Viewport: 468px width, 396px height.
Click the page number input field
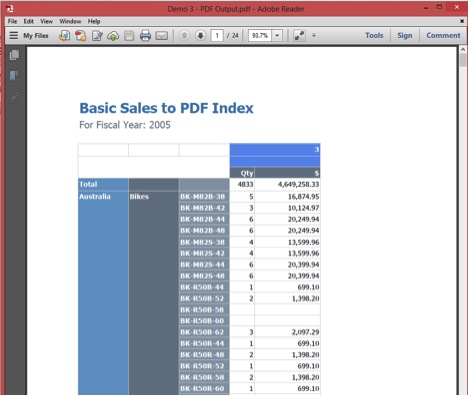[x=217, y=35]
